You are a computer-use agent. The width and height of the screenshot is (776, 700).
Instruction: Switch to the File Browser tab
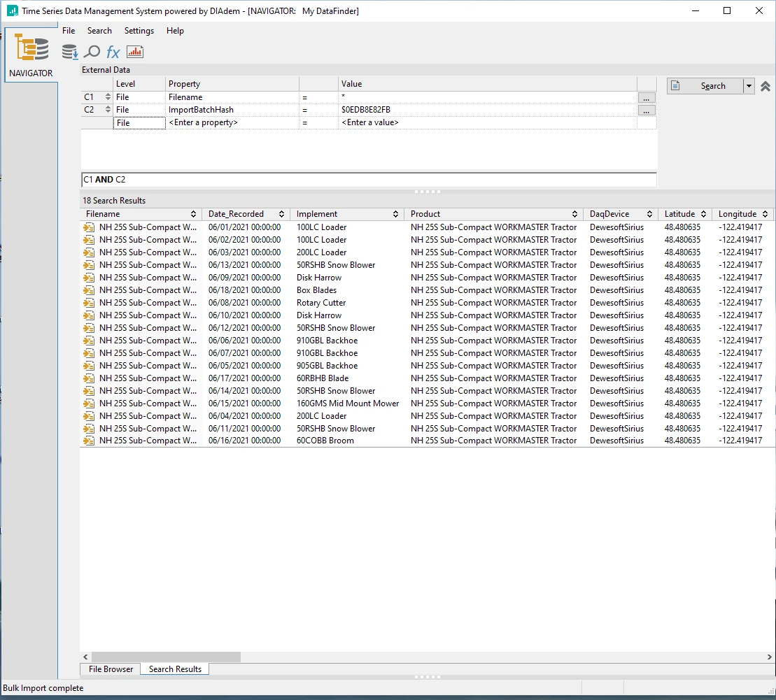pyautogui.click(x=111, y=669)
